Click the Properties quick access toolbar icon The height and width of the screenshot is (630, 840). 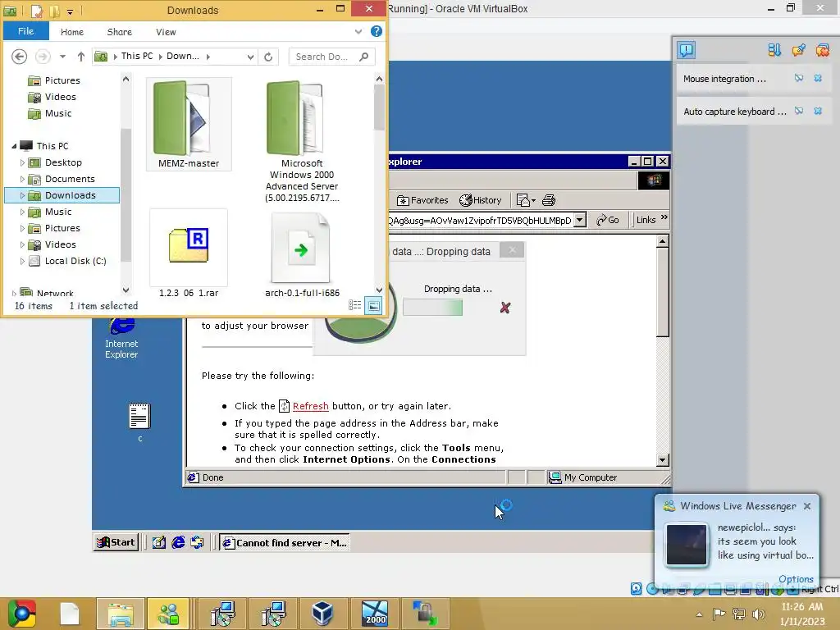pyautogui.click(x=36, y=10)
